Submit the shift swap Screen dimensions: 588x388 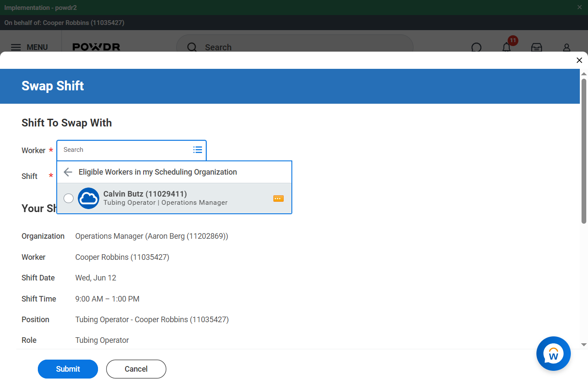68,369
